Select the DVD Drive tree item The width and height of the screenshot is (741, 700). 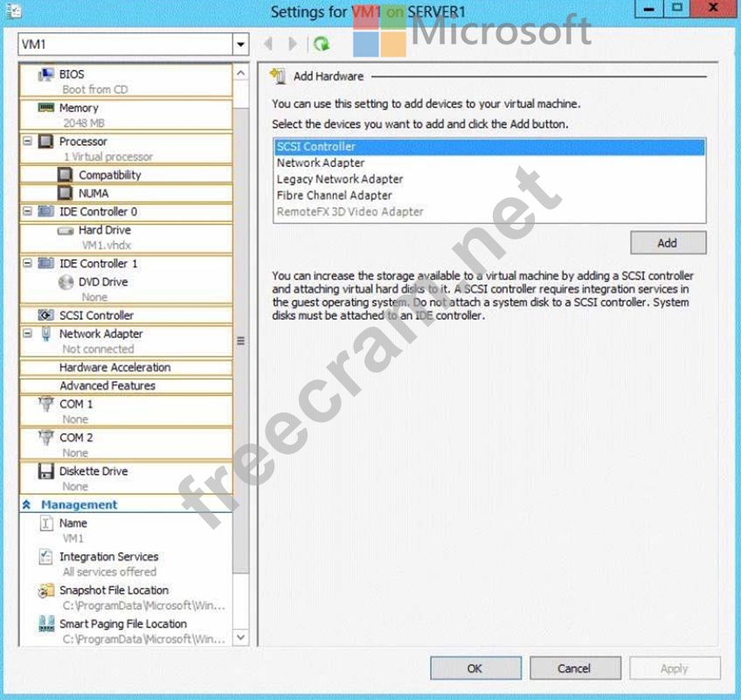pos(126,288)
